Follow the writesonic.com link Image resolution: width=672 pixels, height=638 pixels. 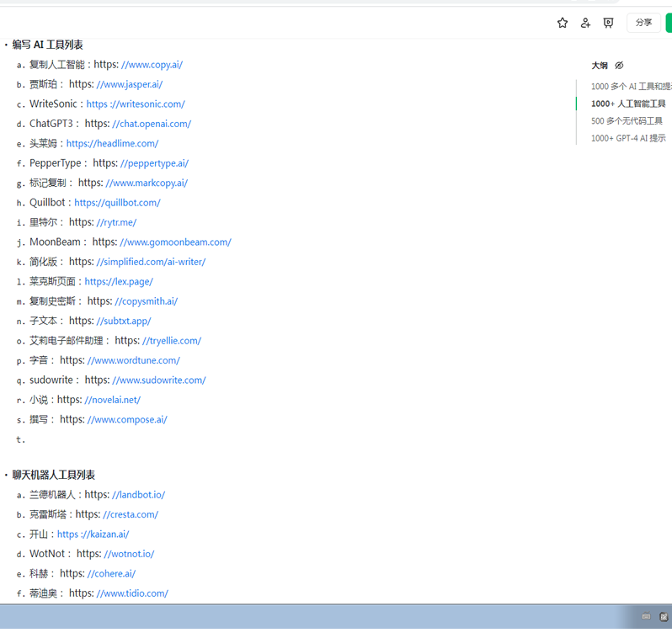point(136,104)
